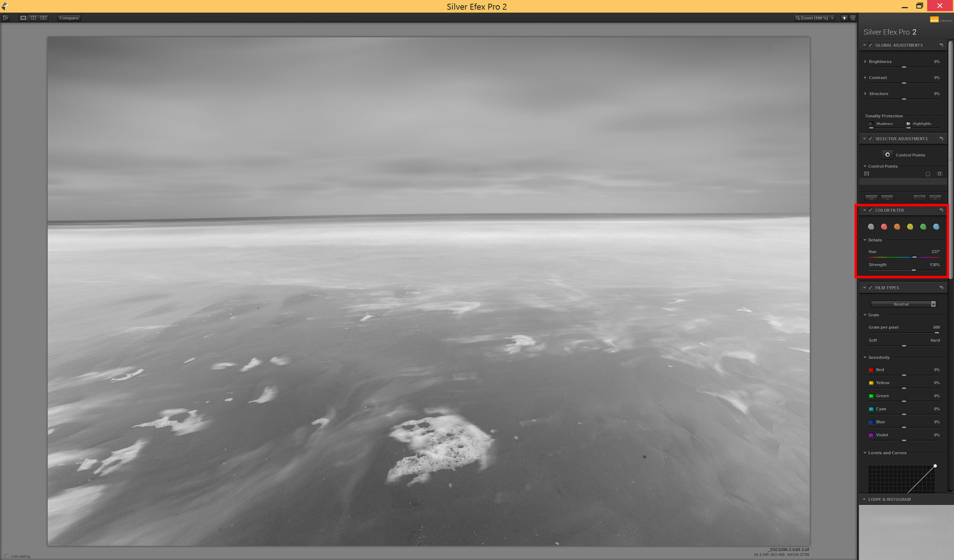Click the Hue slider handle
The height and width of the screenshot is (560, 954).
point(915,257)
